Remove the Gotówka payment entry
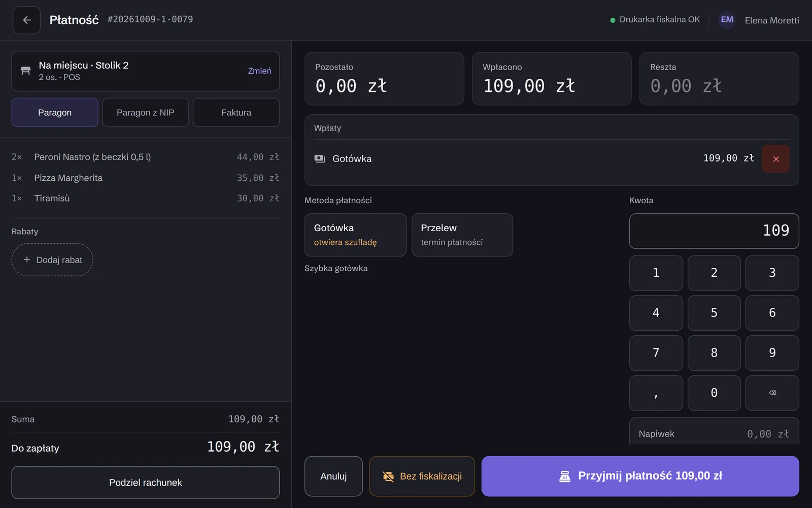This screenshot has height=508, width=812. [775, 159]
